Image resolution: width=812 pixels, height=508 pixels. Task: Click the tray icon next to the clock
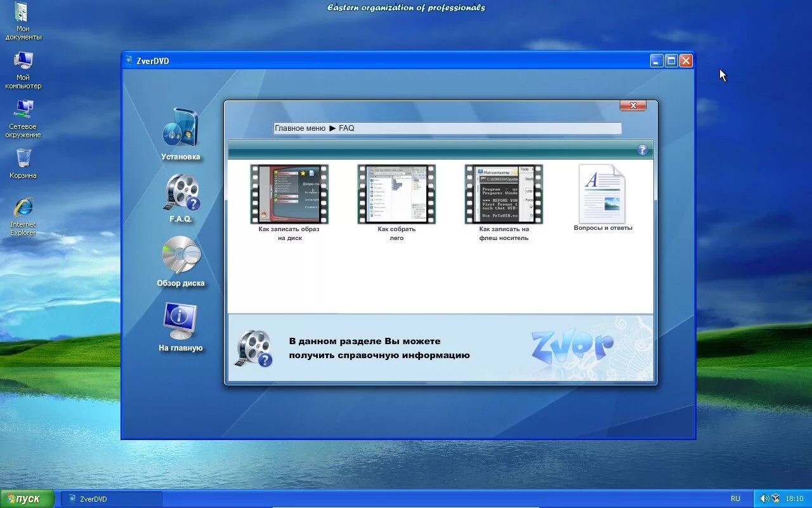(x=776, y=499)
